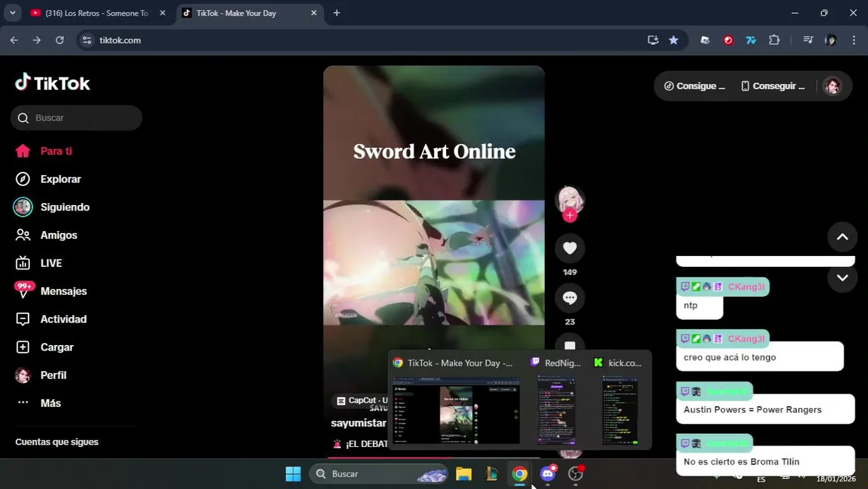View site information icon in address bar
Viewport: 868px width, 489px height.
tap(86, 40)
